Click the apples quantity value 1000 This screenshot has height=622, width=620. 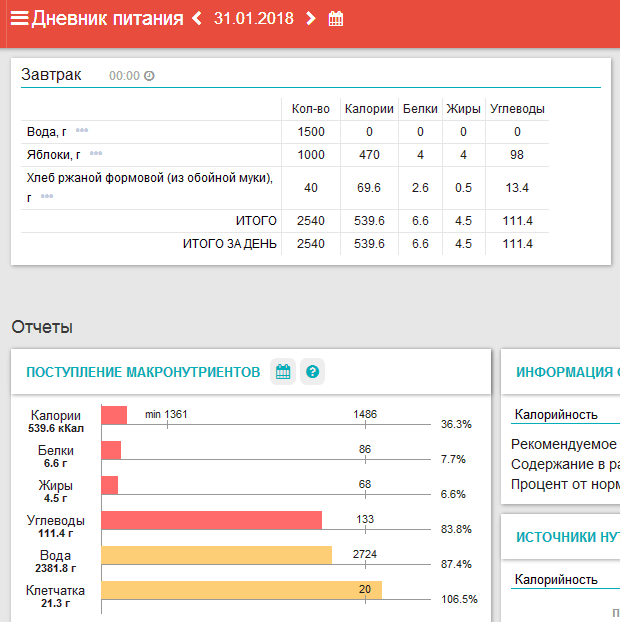pyautogui.click(x=311, y=155)
